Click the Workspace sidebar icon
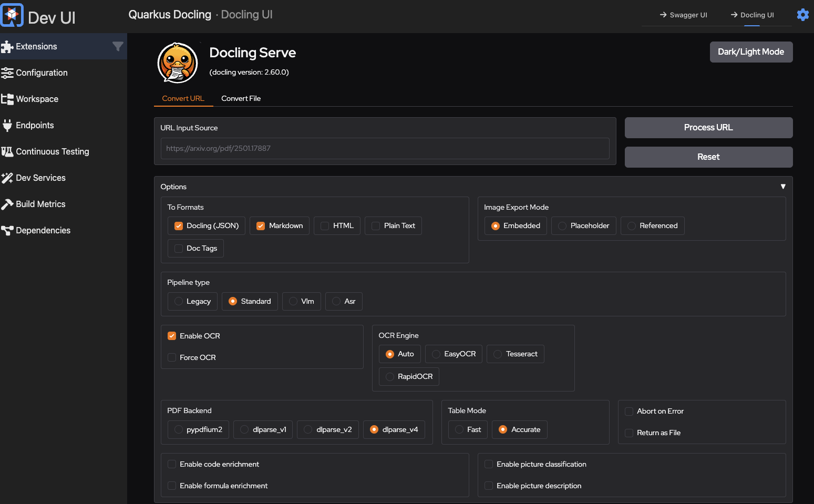The width and height of the screenshot is (814, 504). tap(7, 99)
